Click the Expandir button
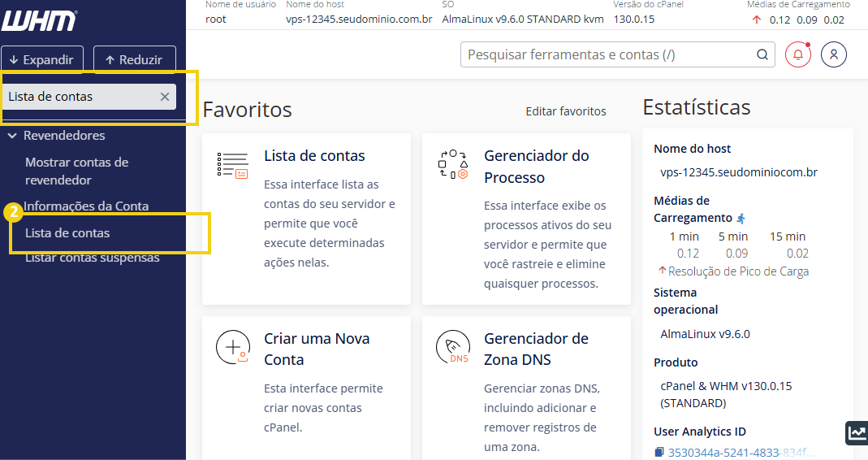This screenshot has width=868, height=460. pyautogui.click(x=42, y=60)
